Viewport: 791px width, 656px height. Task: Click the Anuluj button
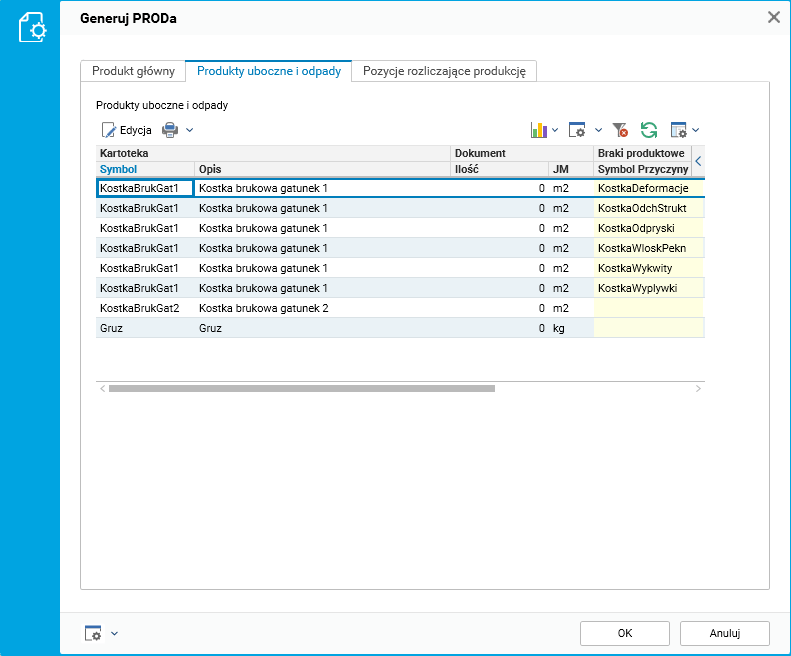724,633
